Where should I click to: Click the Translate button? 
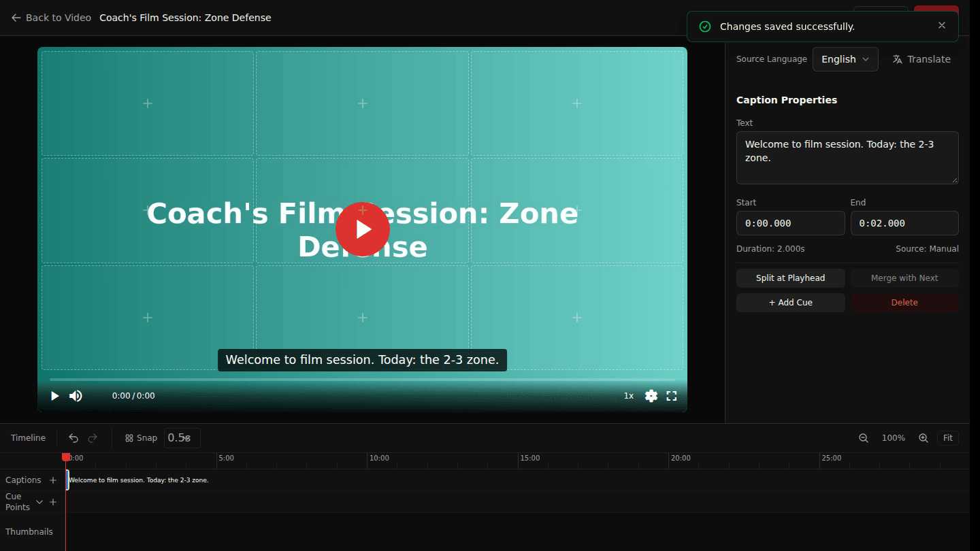(921, 59)
